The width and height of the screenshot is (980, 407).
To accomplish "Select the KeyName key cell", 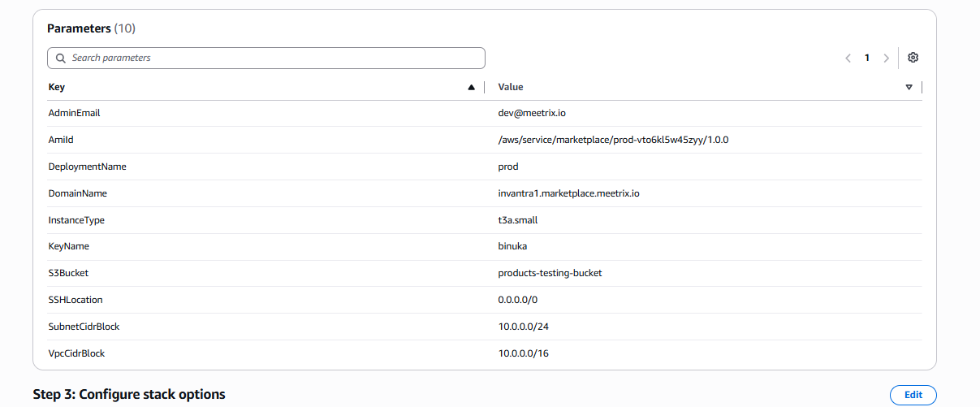I will point(69,246).
